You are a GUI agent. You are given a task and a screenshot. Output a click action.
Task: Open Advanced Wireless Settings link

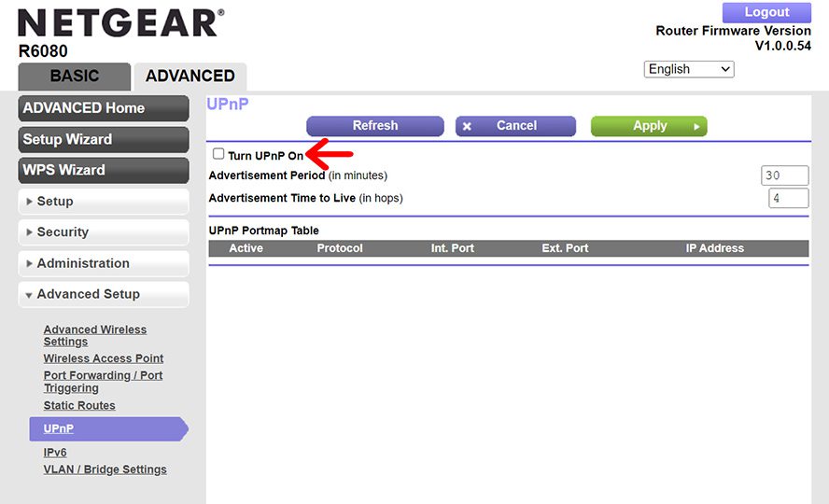[94, 335]
